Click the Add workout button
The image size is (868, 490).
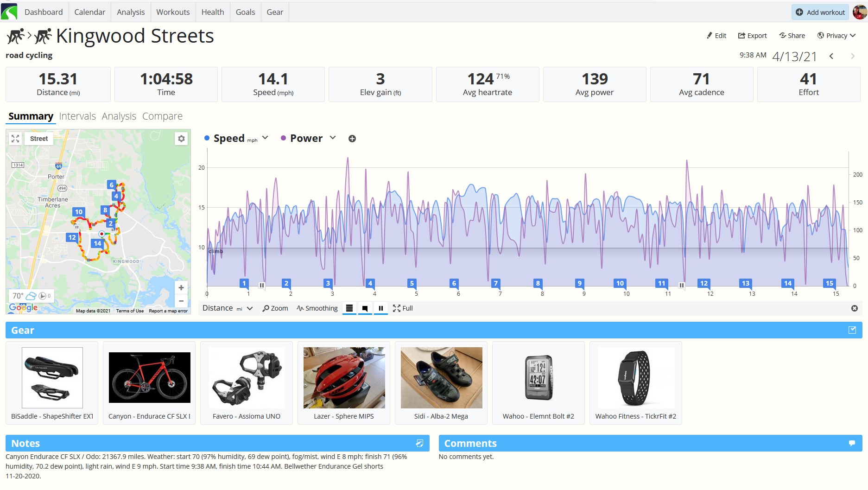click(820, 12)
